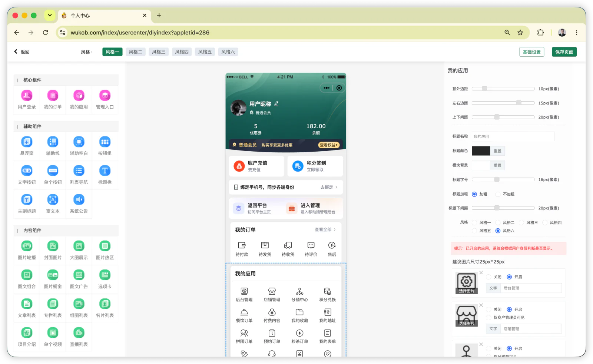Image resolution: width=593 pixels, height=364 pixels.
Task: Add the 图文组合 component
Action: [x=27, y=279]
